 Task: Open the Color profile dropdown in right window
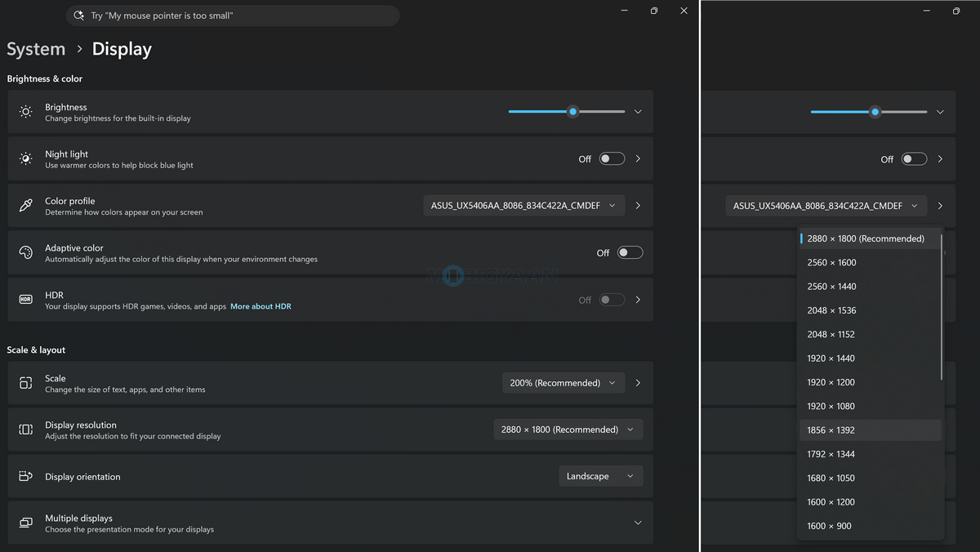pos(826,206)
